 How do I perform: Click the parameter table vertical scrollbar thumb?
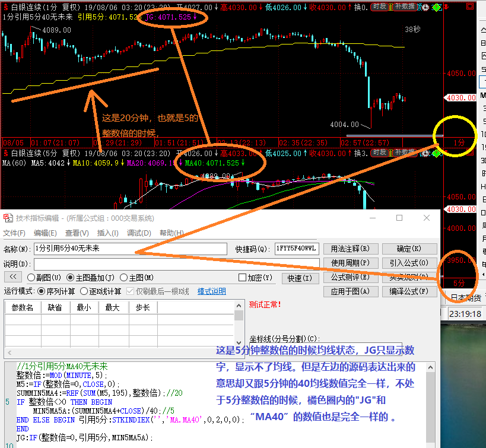pos(239,315)
